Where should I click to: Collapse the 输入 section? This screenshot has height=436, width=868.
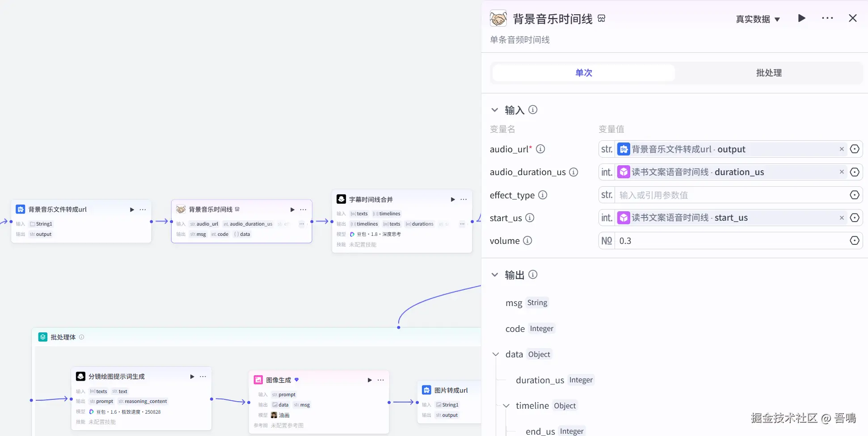click(495, 110)
